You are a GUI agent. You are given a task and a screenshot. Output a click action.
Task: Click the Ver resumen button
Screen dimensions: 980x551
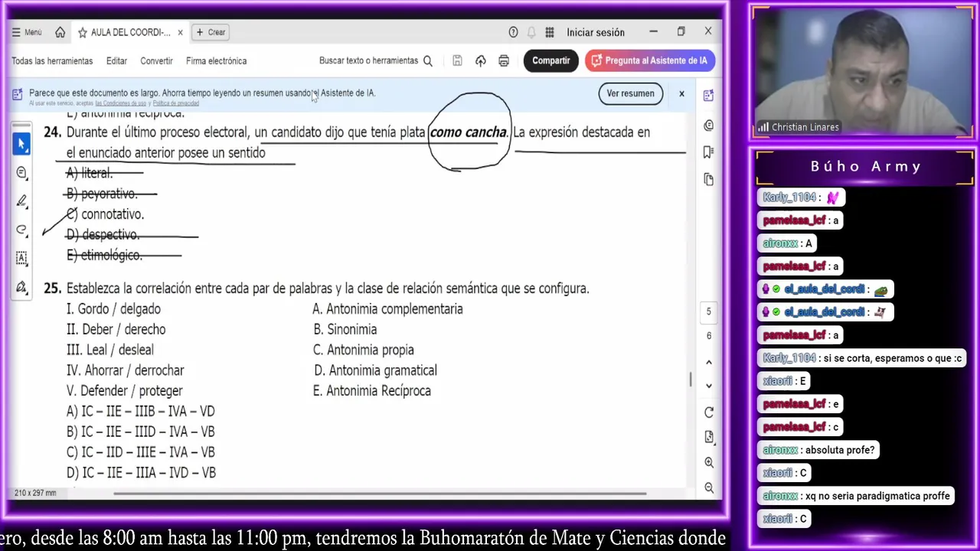pos(630,93)
